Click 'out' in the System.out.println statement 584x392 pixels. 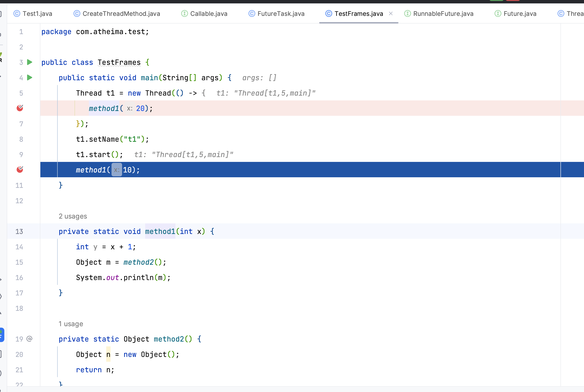tap(112, 278)
